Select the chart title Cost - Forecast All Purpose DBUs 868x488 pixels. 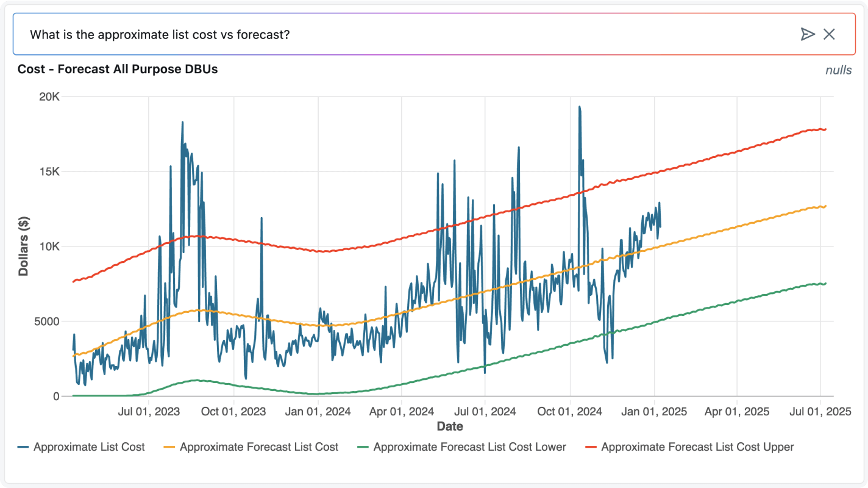pos(118,69)
